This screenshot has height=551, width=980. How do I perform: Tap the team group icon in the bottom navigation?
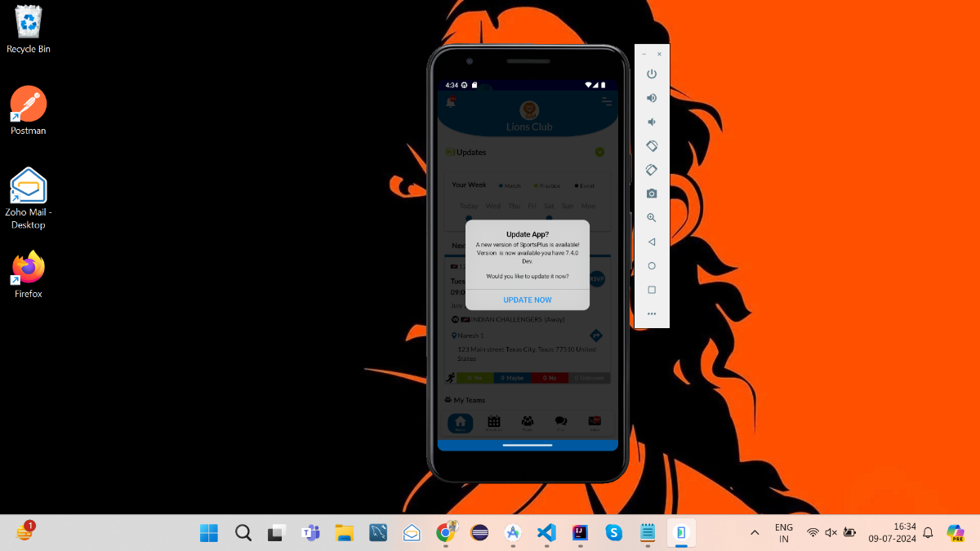coord(528,423)
